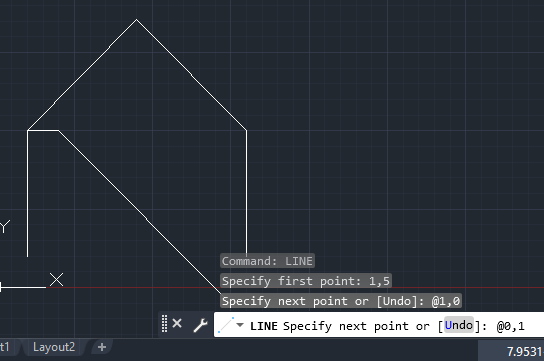The width and height of the screenshot is (544, 361).
Task: Select the right vertical wall line
Action: [247, 192]
